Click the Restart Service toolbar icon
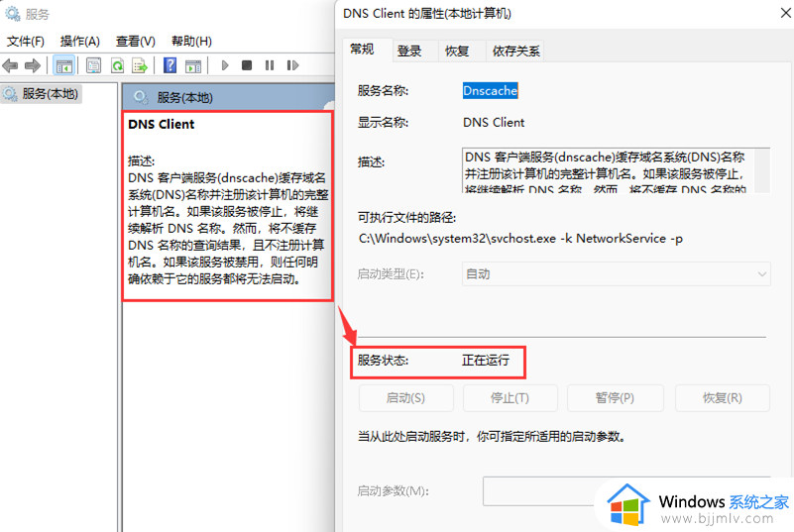The height and width of the screenshot is (532, 794). click(x=292, y=65)
